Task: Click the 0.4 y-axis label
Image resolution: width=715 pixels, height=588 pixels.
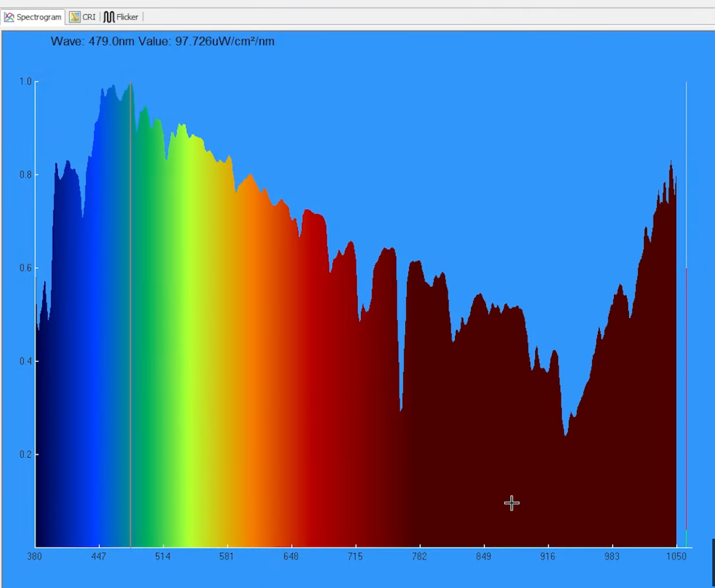Action: tap(25, 361)
